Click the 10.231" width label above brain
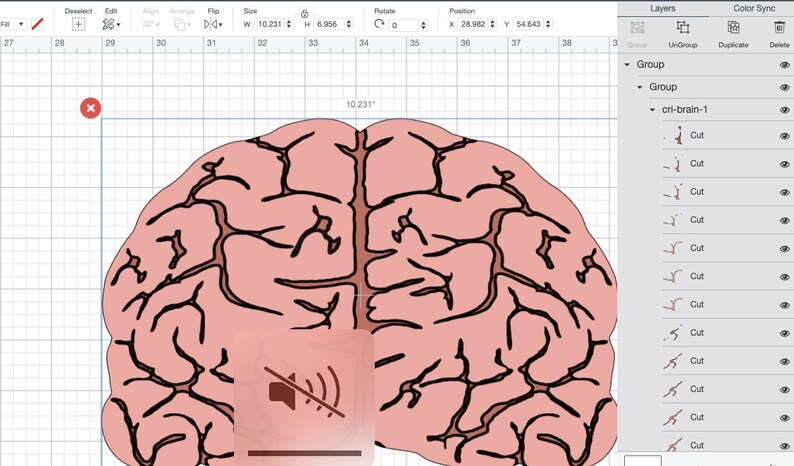 click(x=361, y=104)
